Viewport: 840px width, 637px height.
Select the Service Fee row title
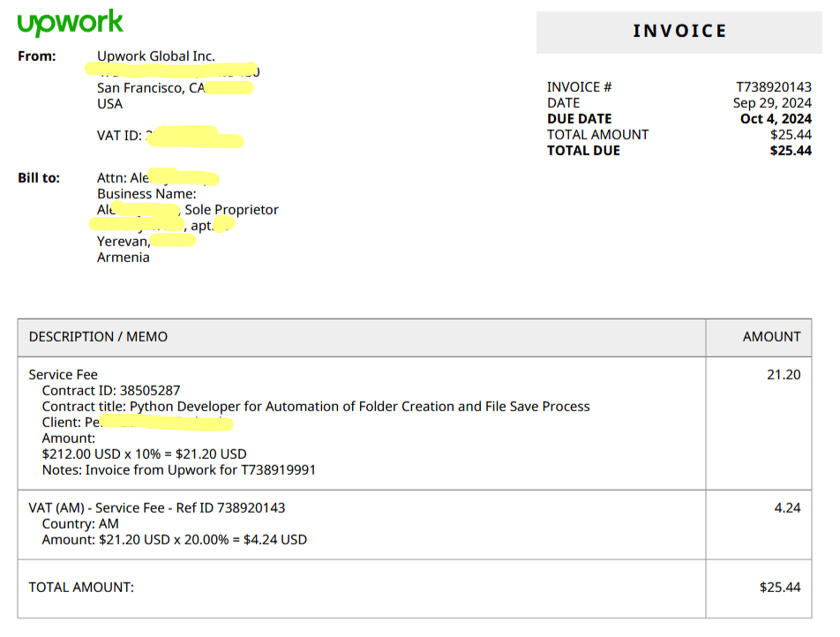[64, 374]
